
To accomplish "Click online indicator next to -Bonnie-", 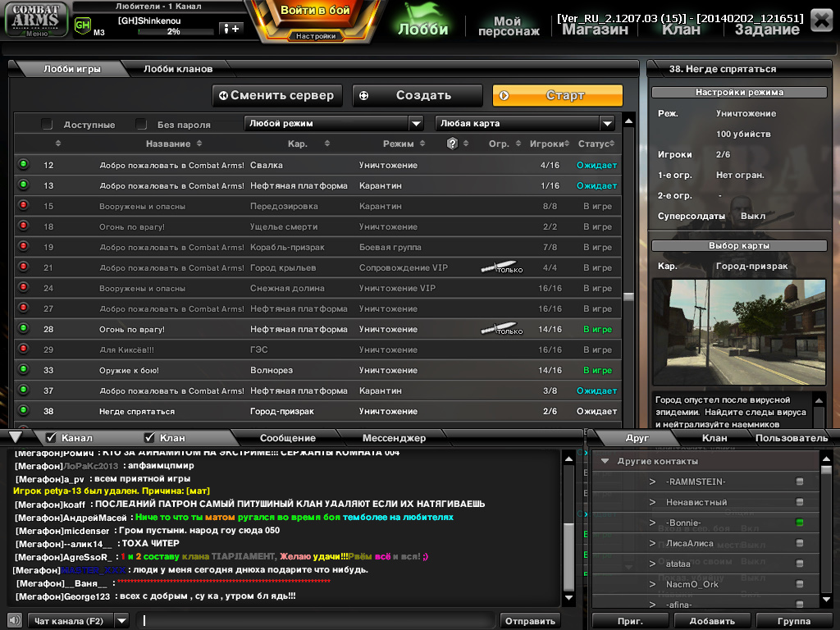I will click(800, 523).
